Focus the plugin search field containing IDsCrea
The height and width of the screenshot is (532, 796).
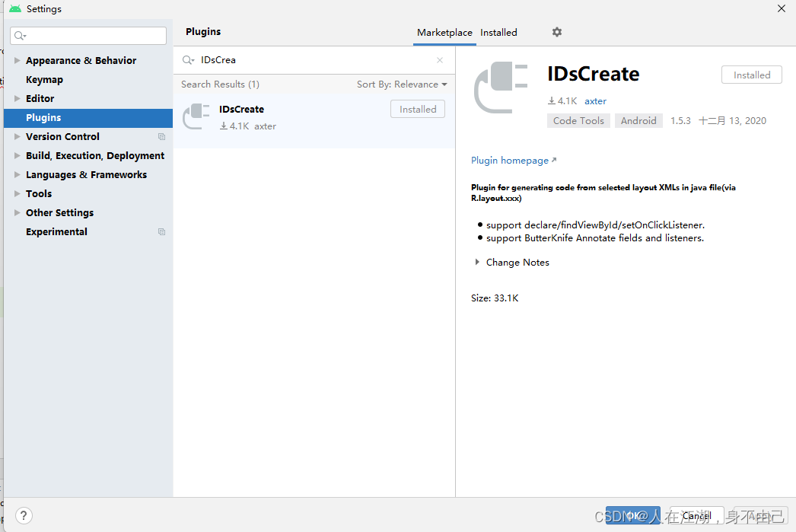pos(314,60)
